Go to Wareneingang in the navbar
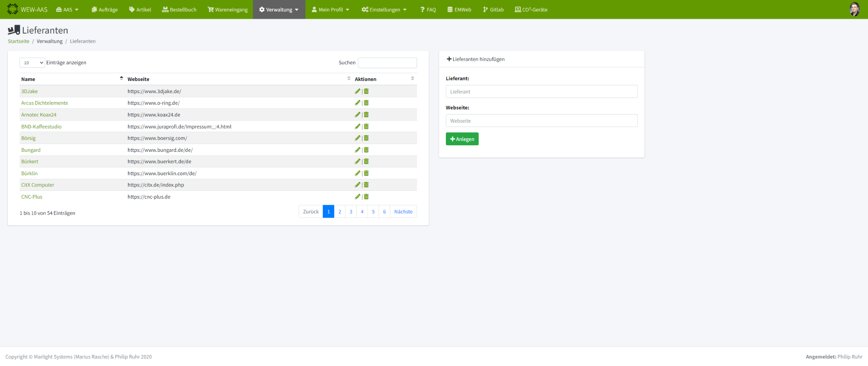 point(228,10)
